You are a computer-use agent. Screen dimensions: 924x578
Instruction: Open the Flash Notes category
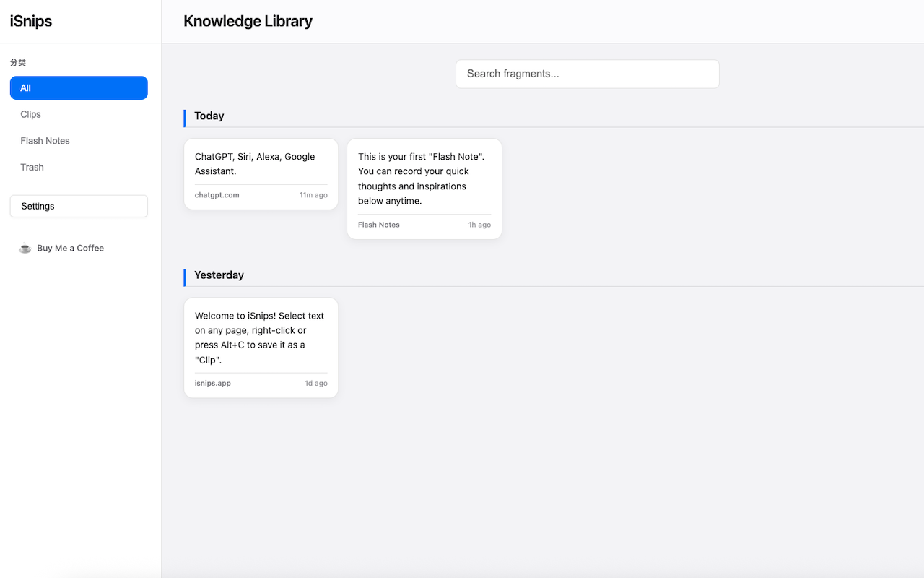(45, 140)
